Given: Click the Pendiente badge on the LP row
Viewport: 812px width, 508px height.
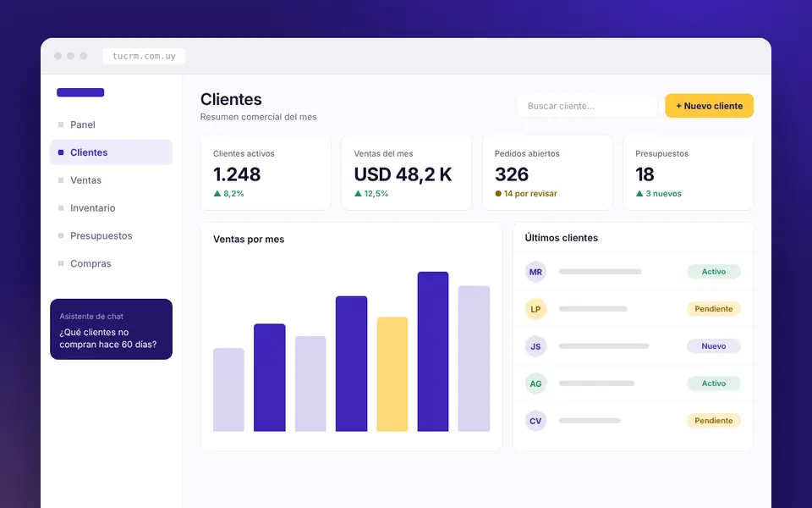Looking at the screenshot, I should click(714, 309).
